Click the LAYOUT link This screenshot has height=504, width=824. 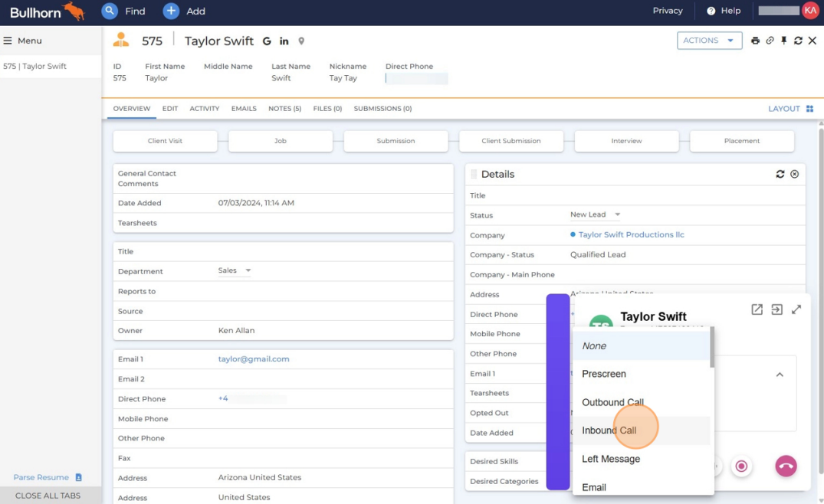[783, 109]
